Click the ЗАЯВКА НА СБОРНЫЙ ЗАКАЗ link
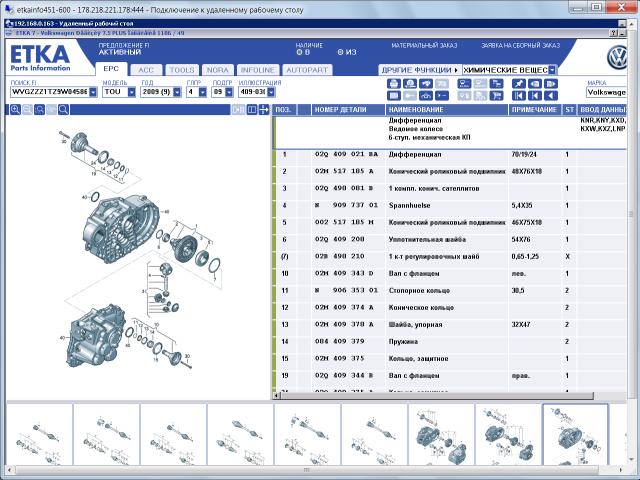The image size is (640, 480). pyautogui.click(x=520, y=46)
